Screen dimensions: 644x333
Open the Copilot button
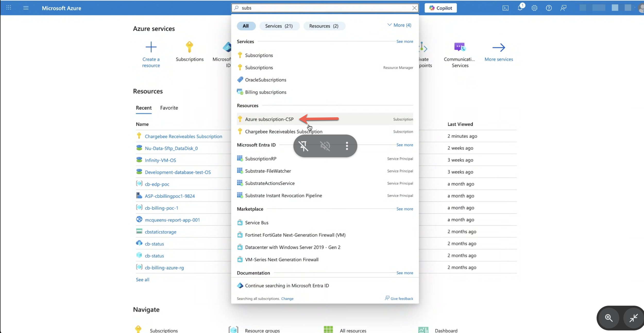point(440,8)
